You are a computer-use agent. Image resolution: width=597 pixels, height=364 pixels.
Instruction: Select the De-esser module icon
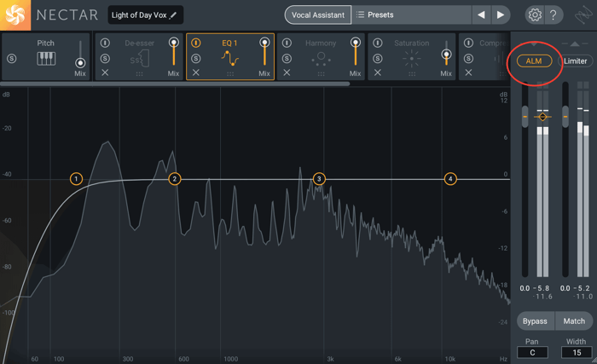(139, 59)
